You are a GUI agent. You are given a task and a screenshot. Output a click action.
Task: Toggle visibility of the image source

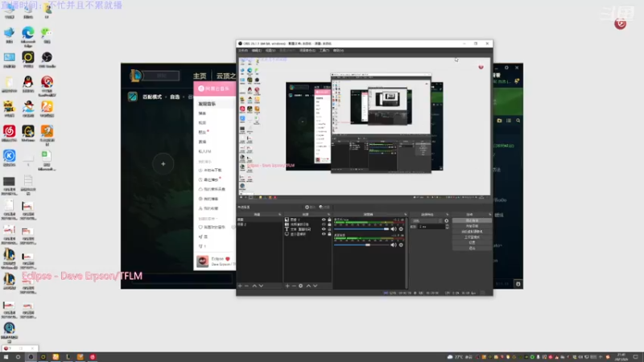[x=324, y=220]
